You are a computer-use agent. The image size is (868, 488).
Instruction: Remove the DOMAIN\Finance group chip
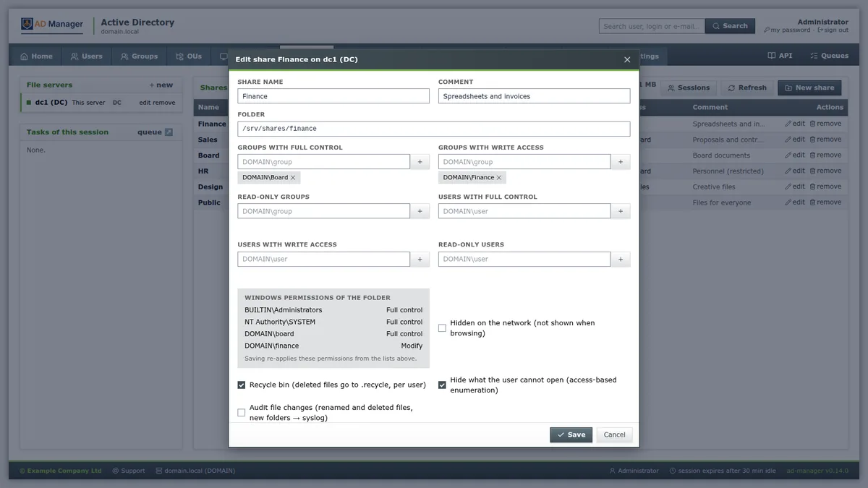499,177
